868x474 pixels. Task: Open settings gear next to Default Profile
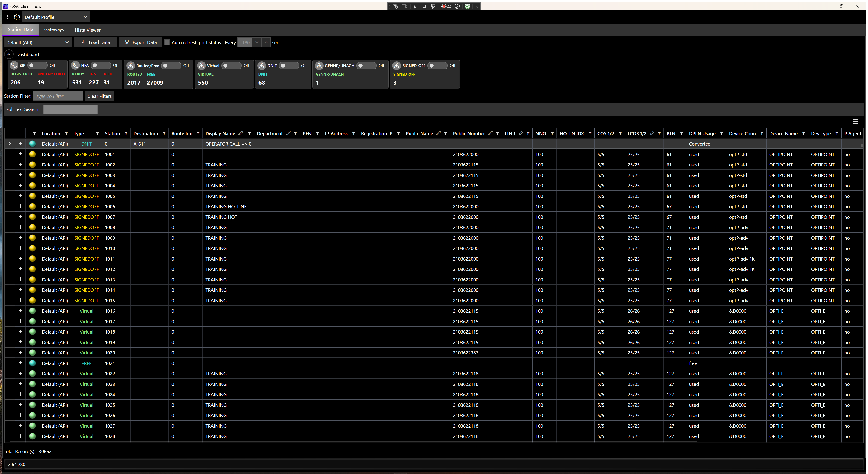click(17, 17)
